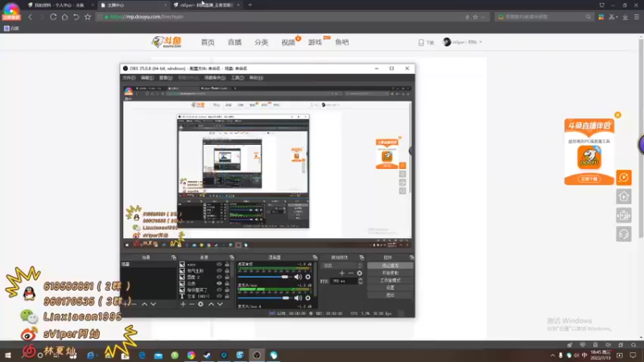The image size is (644, 362).
Task: Mute the 桌面音频 speaker icon in OBS mixer
Action: click(x=298, y=277)
